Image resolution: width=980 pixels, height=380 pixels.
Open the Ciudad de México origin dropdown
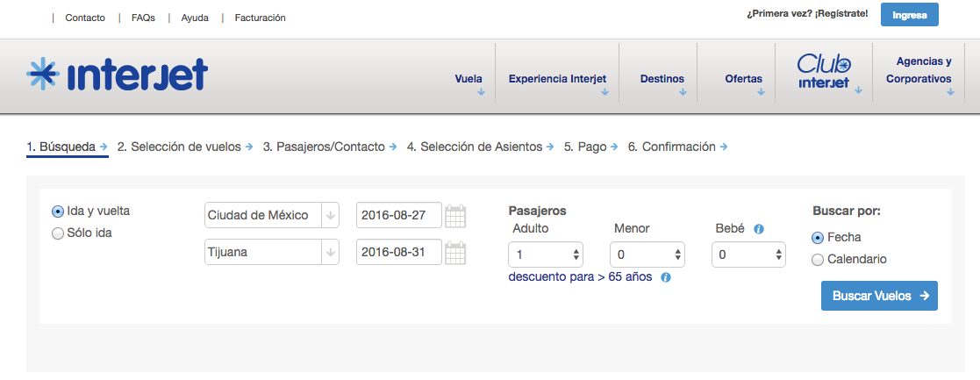(272, 216)
